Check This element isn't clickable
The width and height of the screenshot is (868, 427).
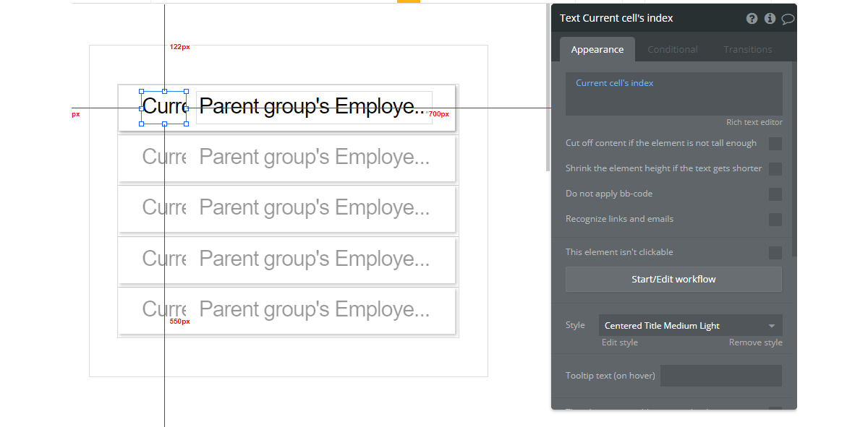(775, 253)
